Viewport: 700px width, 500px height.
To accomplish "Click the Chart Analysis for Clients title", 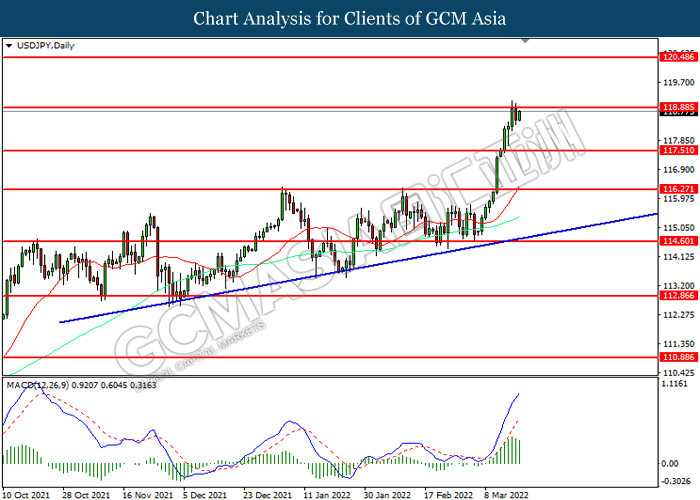I will point(350,19).
